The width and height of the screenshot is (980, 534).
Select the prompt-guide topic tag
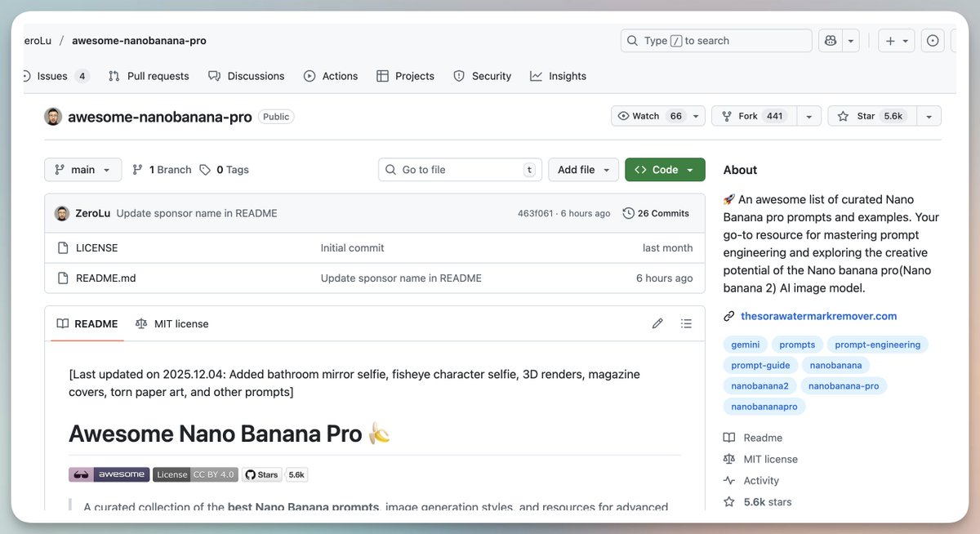click(x=760, y=365)
